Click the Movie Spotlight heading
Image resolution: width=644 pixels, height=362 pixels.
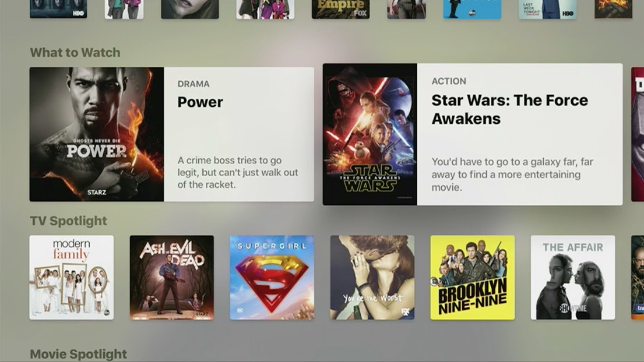click(x=79, y=354)
